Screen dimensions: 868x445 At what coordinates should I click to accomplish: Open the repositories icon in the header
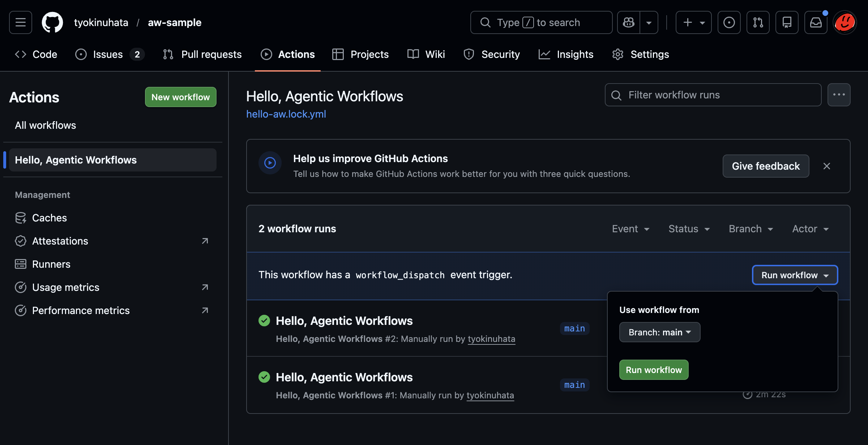click(x=787, y=22)
